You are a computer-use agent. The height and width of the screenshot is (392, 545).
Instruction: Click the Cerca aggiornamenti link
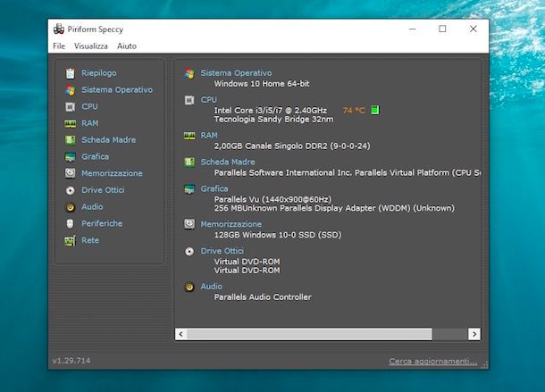coord(432,362)
